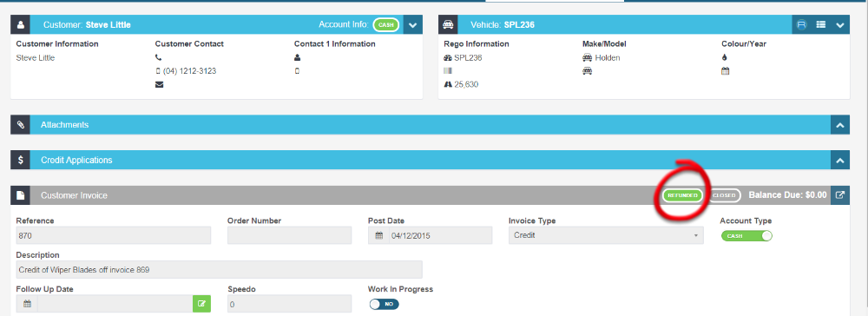This screenshot has width=868, height=316.
Task: Open invoice in new window icon
Action: click(840, 195)
